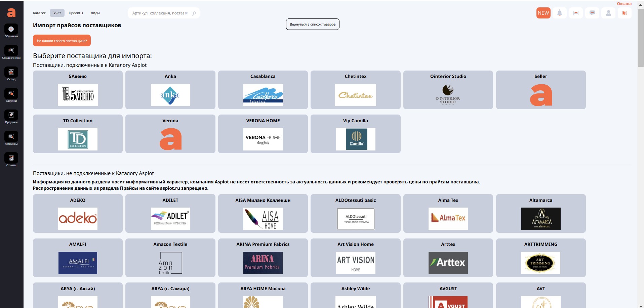This screenshot has height=308, width=644.
Task: Open the user profile icon
Action: [x=608, y=13]
